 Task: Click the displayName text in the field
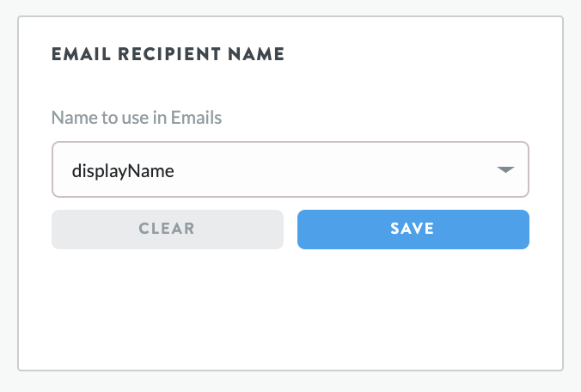(123, 171)
